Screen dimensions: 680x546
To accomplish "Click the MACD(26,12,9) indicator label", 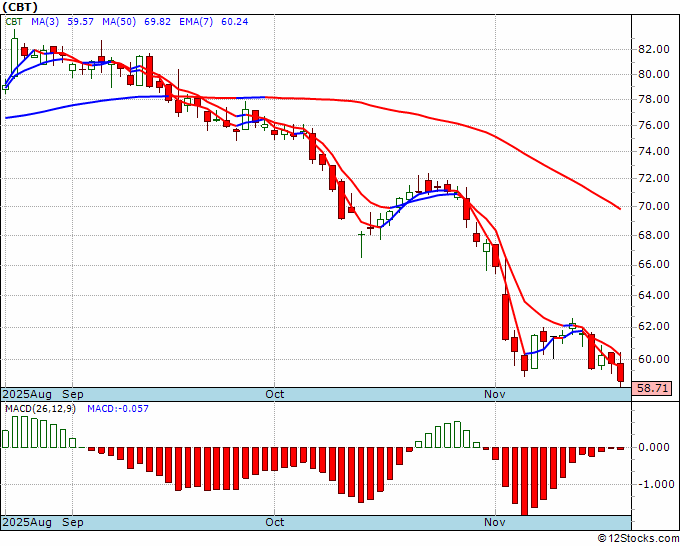I will point(40,409).
